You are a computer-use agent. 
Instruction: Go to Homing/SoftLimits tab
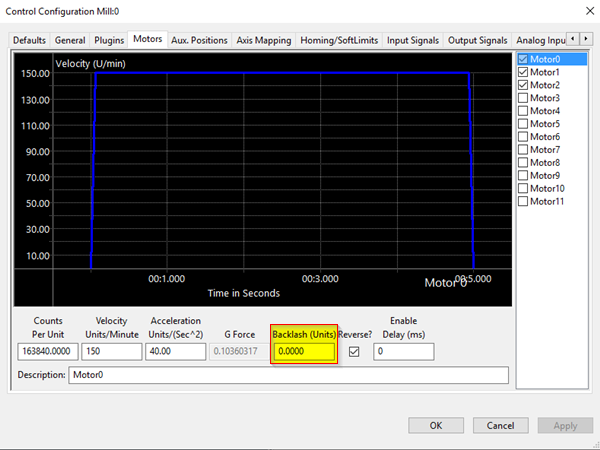339,40
